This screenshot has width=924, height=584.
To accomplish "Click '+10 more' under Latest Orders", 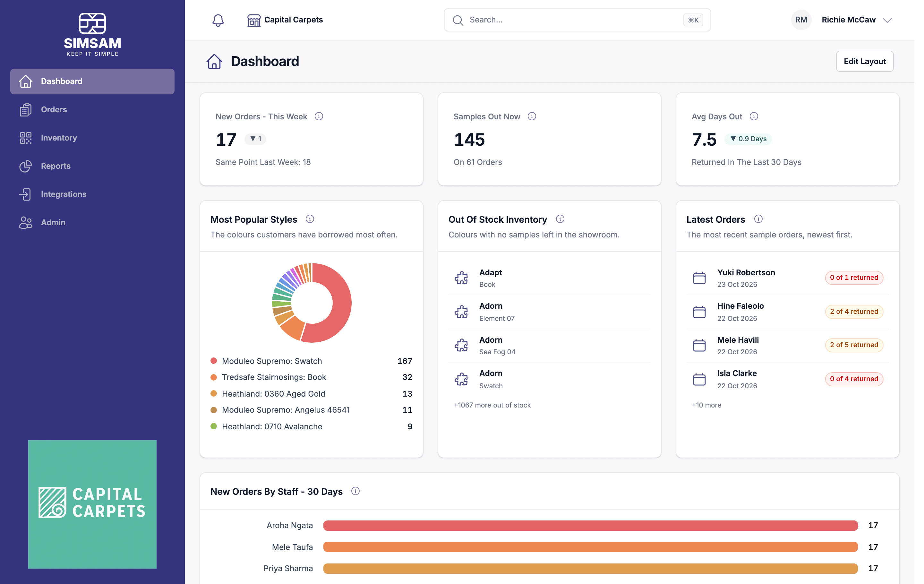I will [706, 405].
